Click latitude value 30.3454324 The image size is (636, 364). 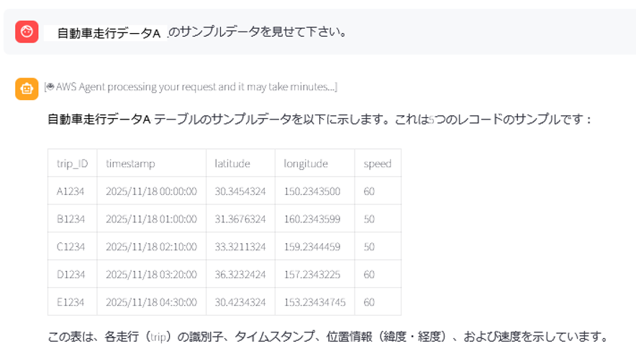240,191
